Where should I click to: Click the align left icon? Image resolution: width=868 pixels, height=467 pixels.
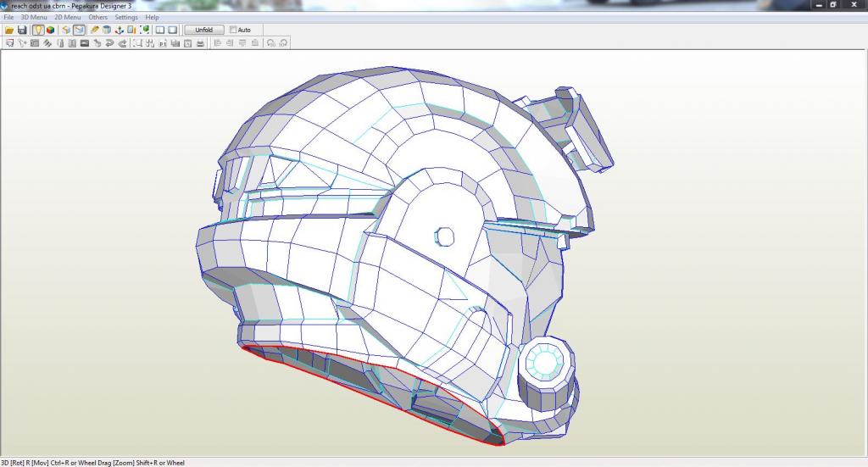coord(217,43)
